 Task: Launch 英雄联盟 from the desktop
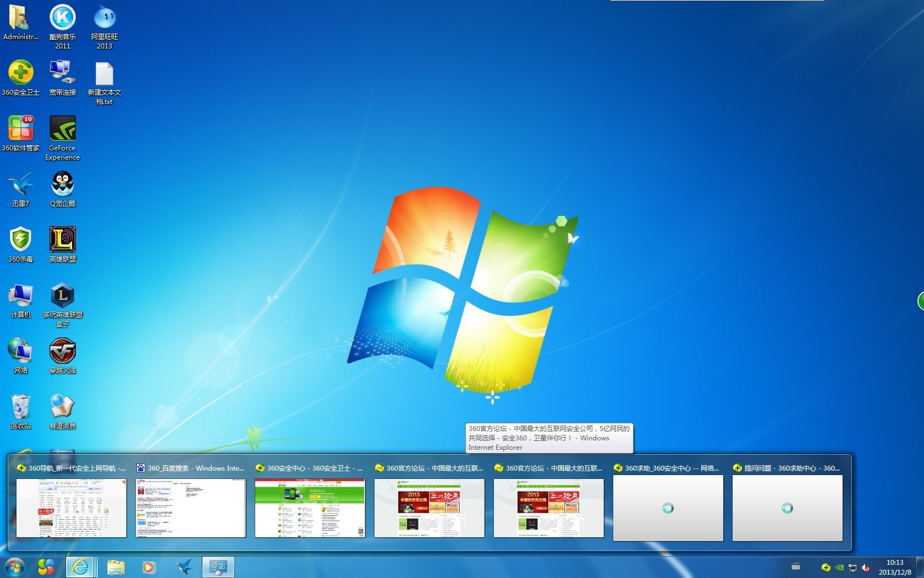pyautogui.click(x=62, y=240)
